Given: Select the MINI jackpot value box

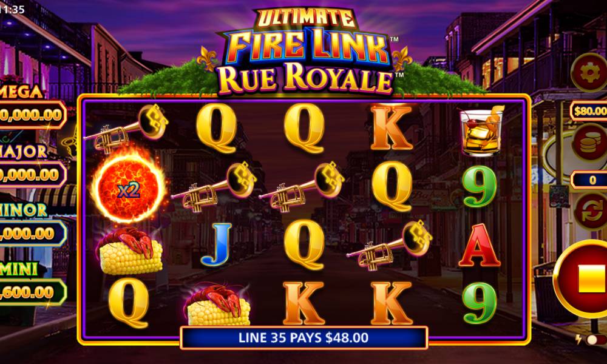Looking at the screenshot, I should pyautogui.click(x=33, y=292).
